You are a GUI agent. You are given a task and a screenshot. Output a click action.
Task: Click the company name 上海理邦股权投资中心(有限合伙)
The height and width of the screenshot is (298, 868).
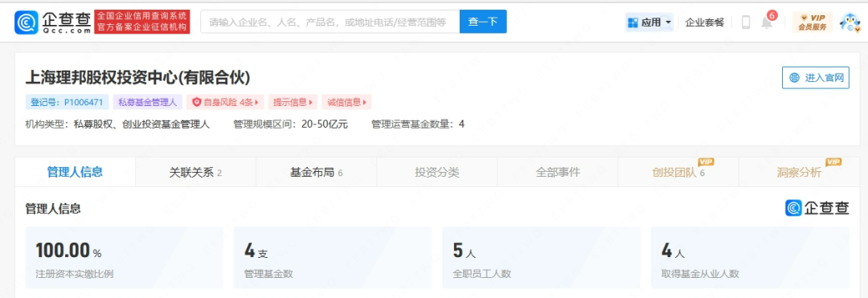138,77
